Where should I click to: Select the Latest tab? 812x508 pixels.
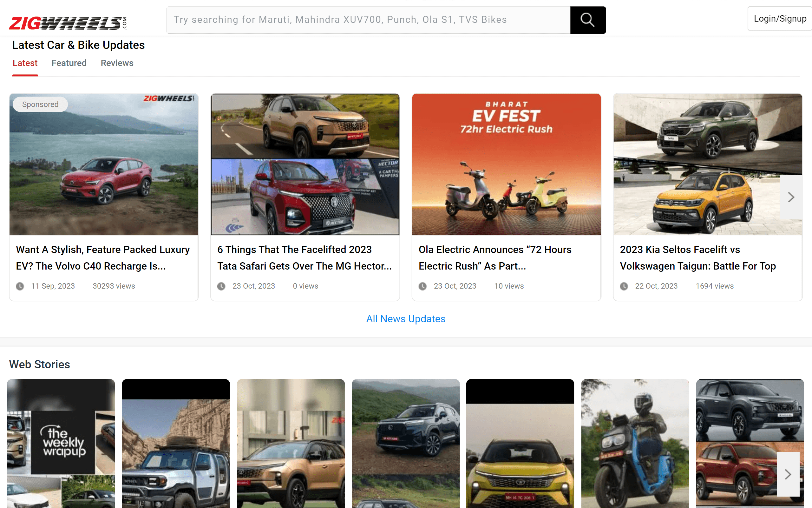point(25,63)
